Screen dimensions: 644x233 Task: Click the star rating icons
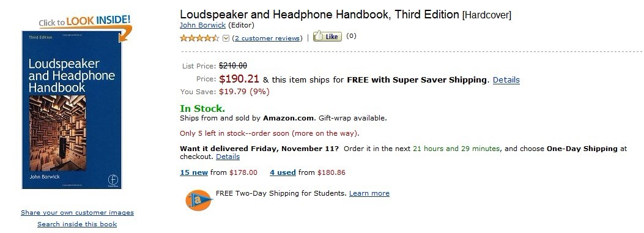pyautogui.click(x=199, y=38)
